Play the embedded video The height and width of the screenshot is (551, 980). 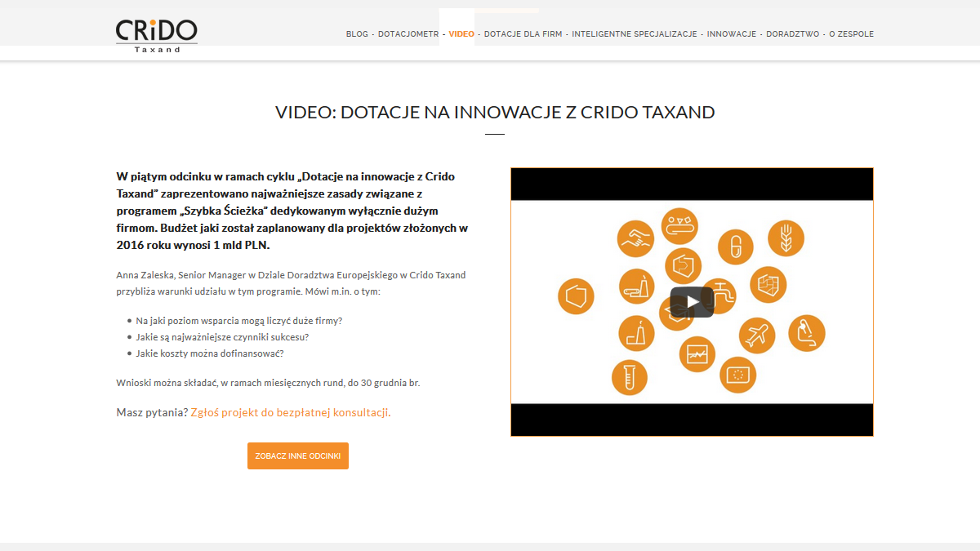click(692, 302)
